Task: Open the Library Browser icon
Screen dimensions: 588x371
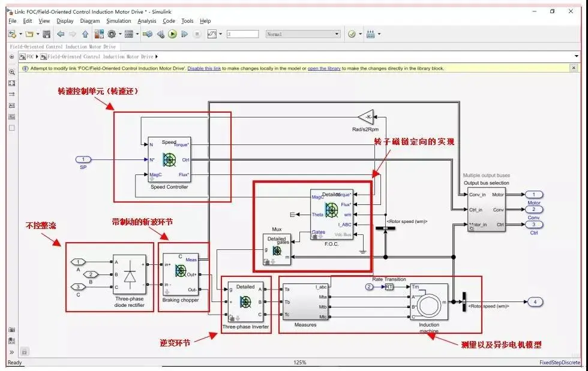Action: 99,34
